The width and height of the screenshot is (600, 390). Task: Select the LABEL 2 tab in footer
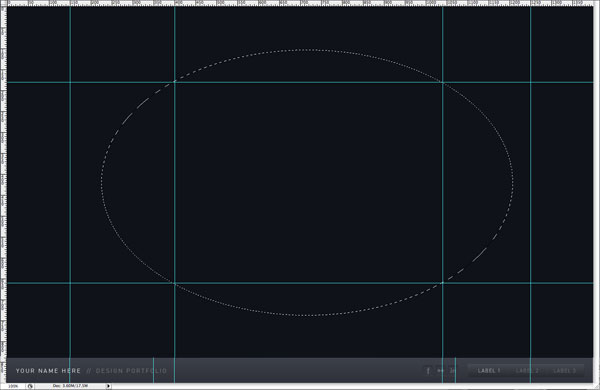pyautogui.click(x=527, y=370)
